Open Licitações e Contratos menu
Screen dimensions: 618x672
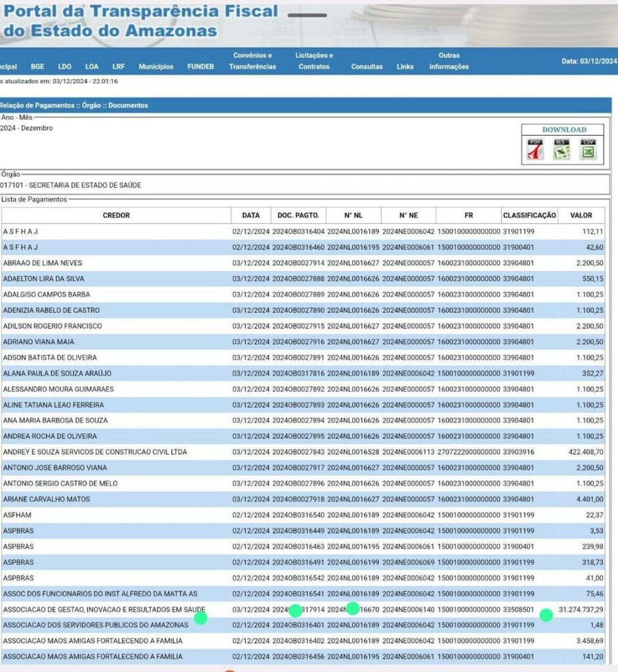pos(314,61)
